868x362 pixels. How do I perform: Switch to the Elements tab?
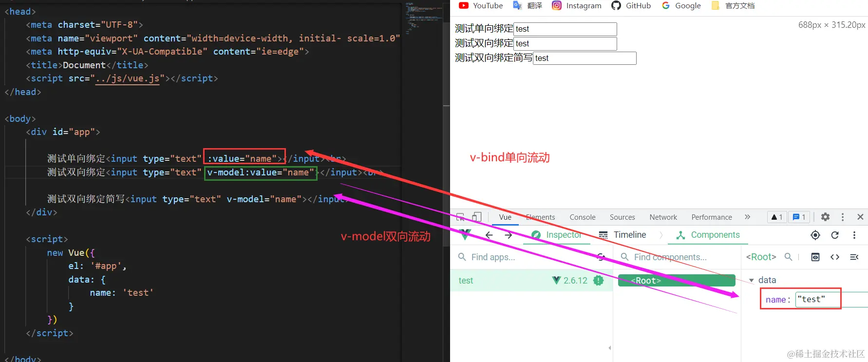541,217
